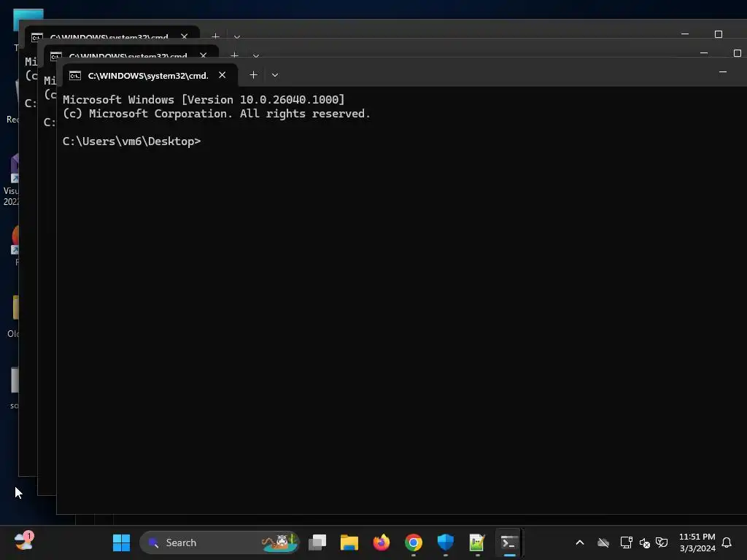Click the Microsoft Windows version text line
This screenshot has width=747, height=560.
click(204, 99)
